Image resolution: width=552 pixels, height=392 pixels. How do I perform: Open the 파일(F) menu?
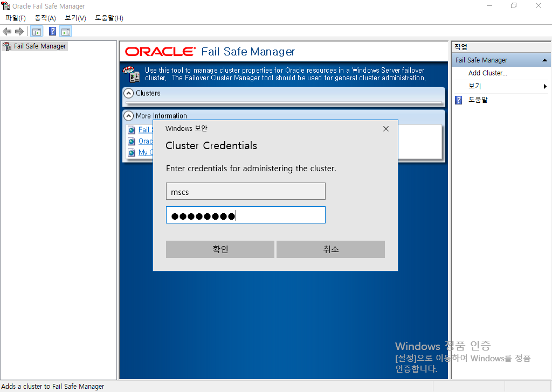click(x=16, y=18)
